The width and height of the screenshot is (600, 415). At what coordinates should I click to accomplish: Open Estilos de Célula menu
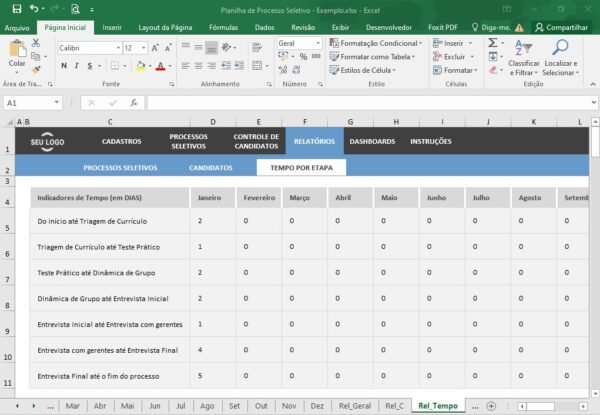click(362, 70)
